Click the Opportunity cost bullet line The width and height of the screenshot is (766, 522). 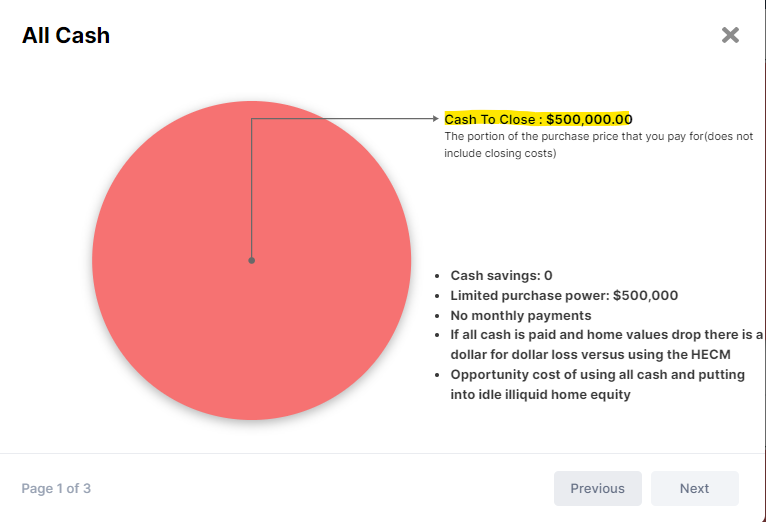[597, 375]
